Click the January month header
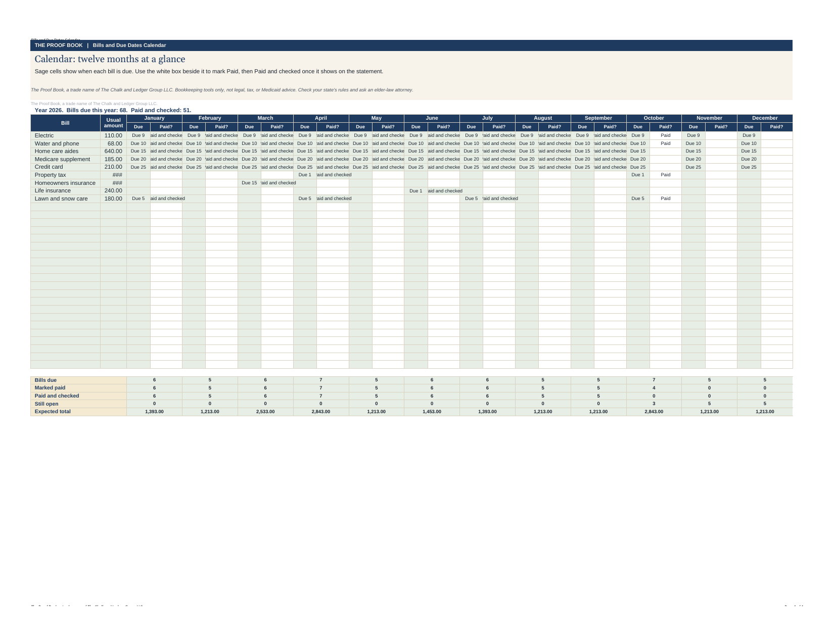Viewport: 834px width, 644px height. (154, 118)
